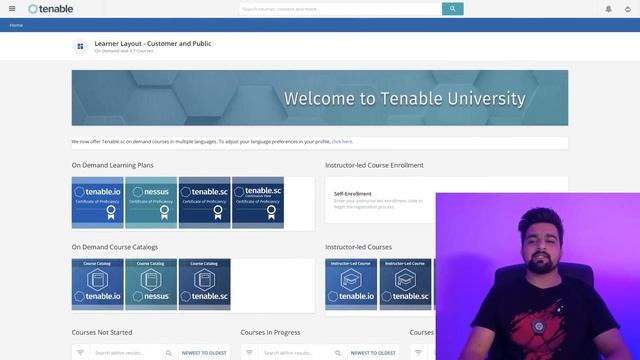Change Newest to Oldest sort under Courses In Progress
The width and height of the screenshot is (640, 360).
(373, 353)
